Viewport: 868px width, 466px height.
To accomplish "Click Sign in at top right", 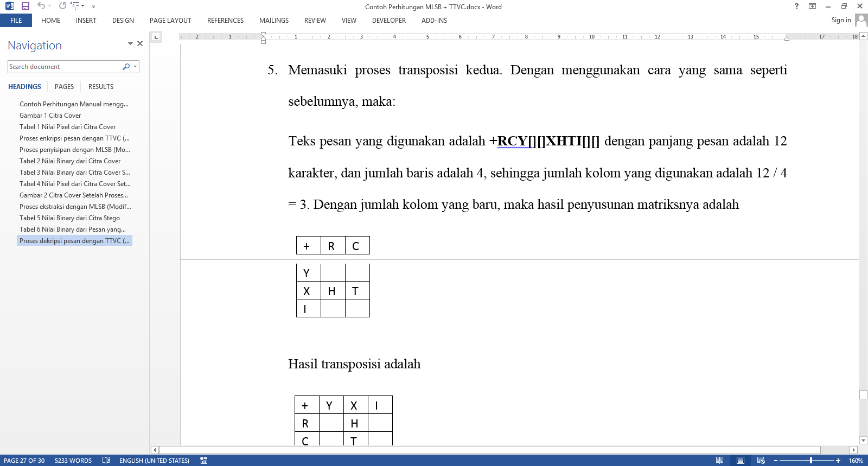I will pos(841,20).
